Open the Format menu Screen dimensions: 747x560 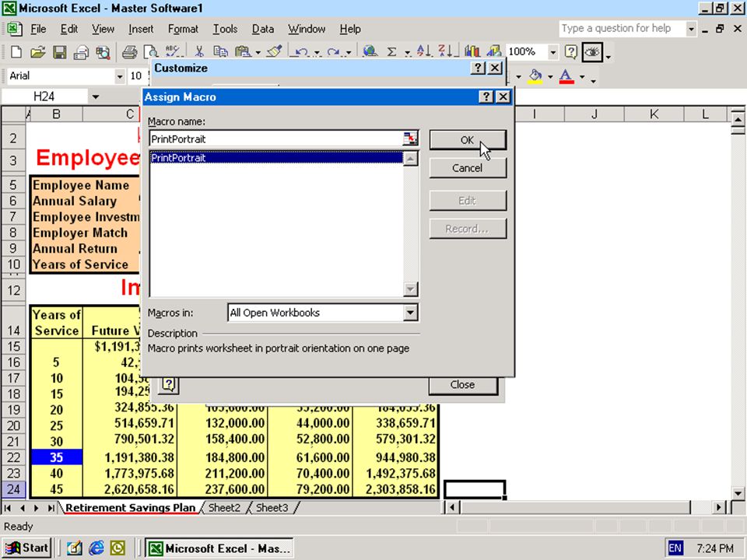tap(183, 29)
